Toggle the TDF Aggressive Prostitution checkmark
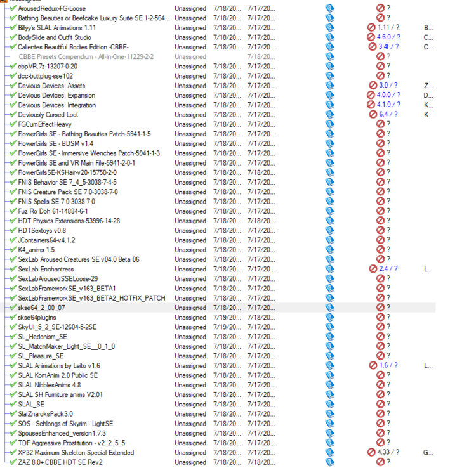The height and width of the screenshot is (468, 476). [x=13, y=443]
